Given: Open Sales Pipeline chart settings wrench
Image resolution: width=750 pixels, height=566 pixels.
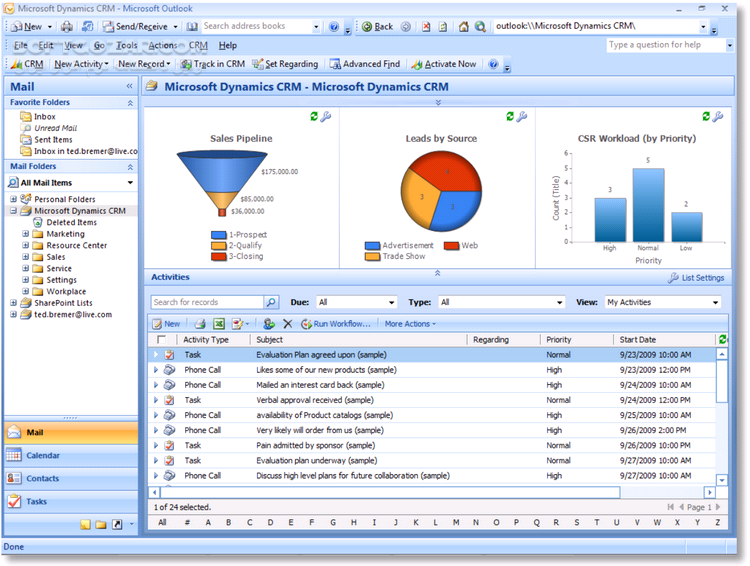Looking at the screenshot, I should click(326, 116).
